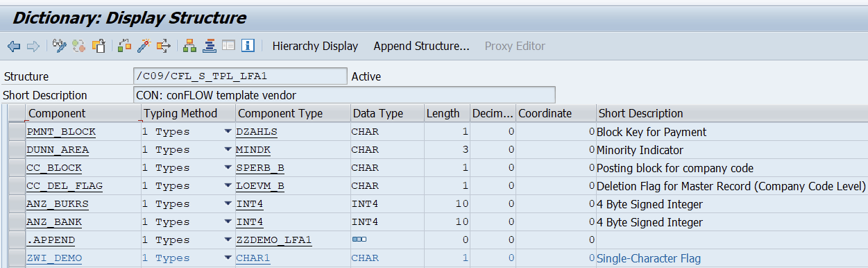
Task: Click 'Posting block for company code' description
Action: [x=675, y=168]
